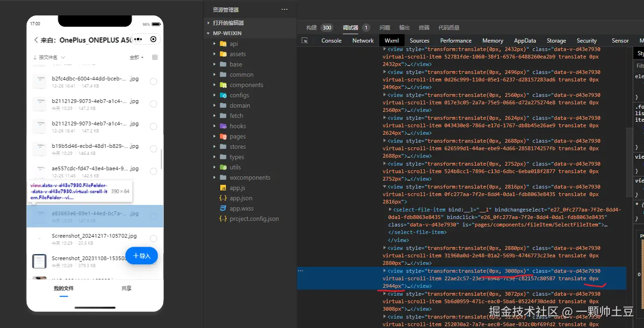
Task: Click the hooks folder icon
Action: (x=223, y=126)
